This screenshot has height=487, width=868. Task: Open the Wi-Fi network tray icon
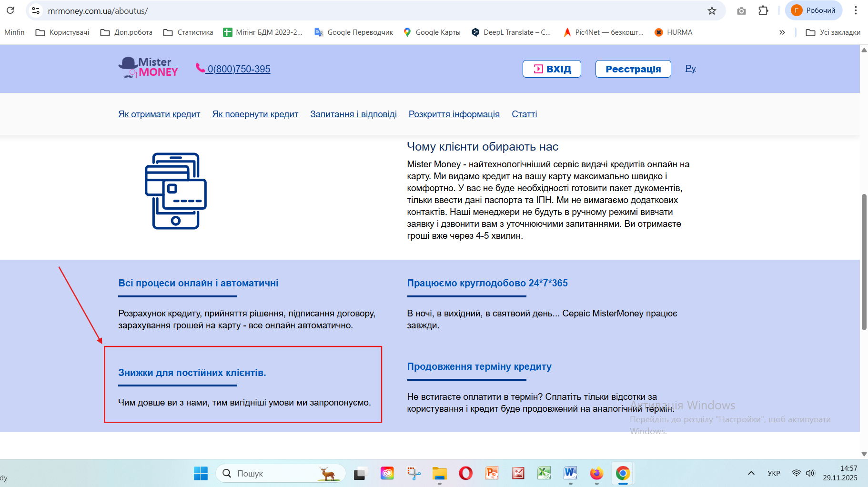coord(797,473)
